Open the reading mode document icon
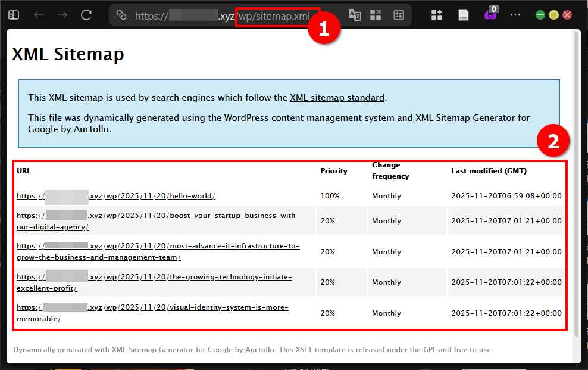Image resolution: width=588 pixels, height=370 pixels. (x=463, y=14)
